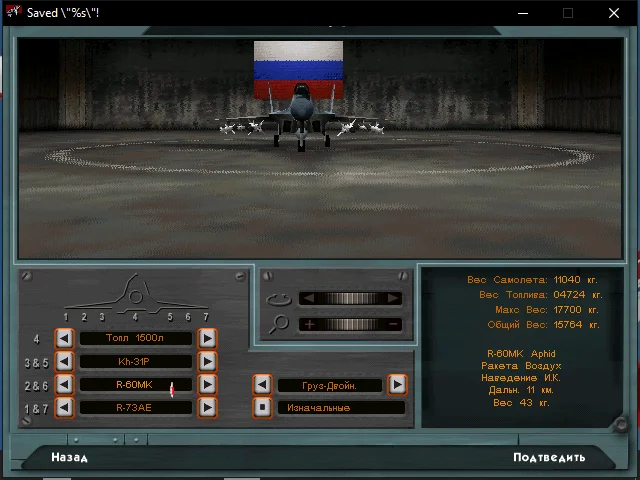
Task: Zoom out with the minus end of slider
Action: [393, 324]
